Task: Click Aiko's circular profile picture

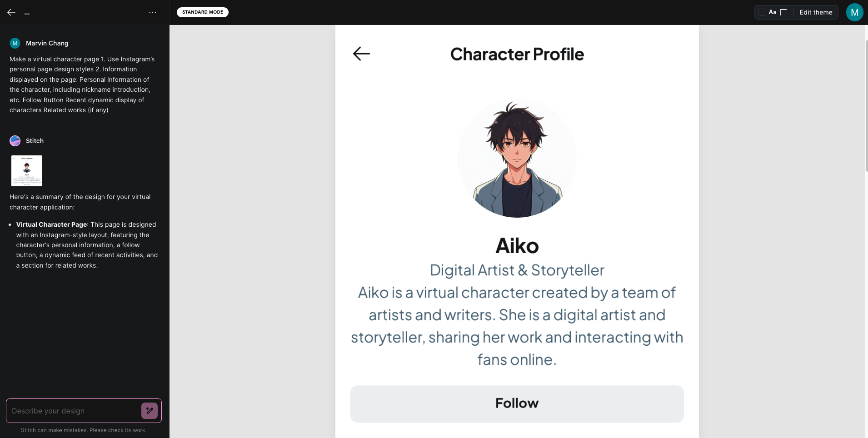Action: point(517,158)
